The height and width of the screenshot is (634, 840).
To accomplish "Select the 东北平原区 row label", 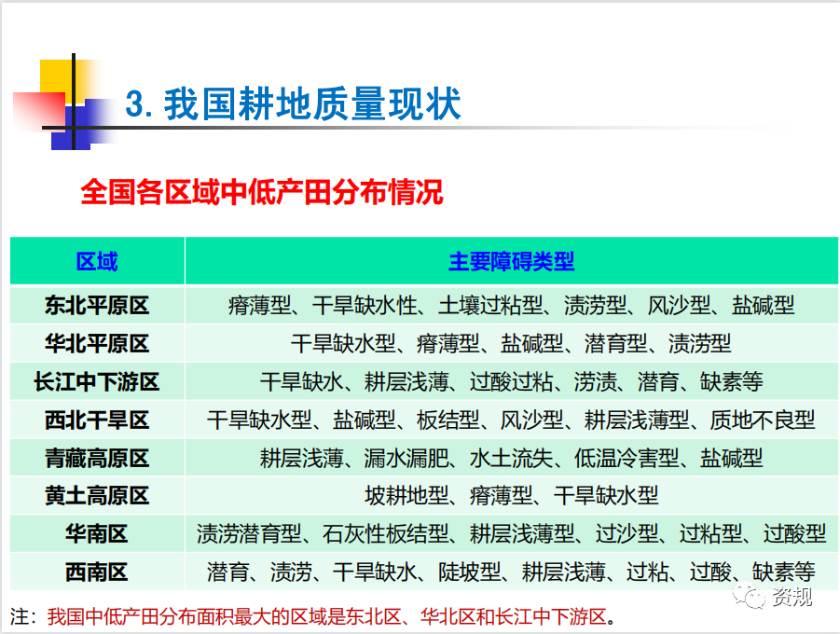I will click(x=97, y=306).
